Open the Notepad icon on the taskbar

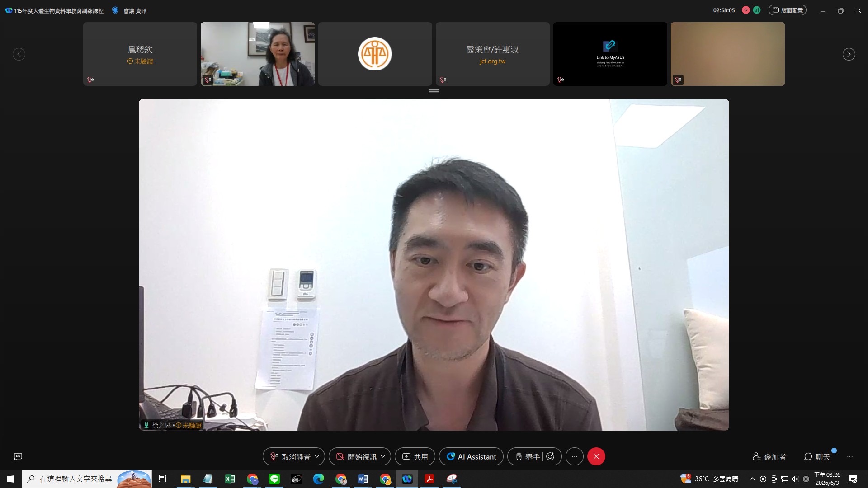[208, 479]
